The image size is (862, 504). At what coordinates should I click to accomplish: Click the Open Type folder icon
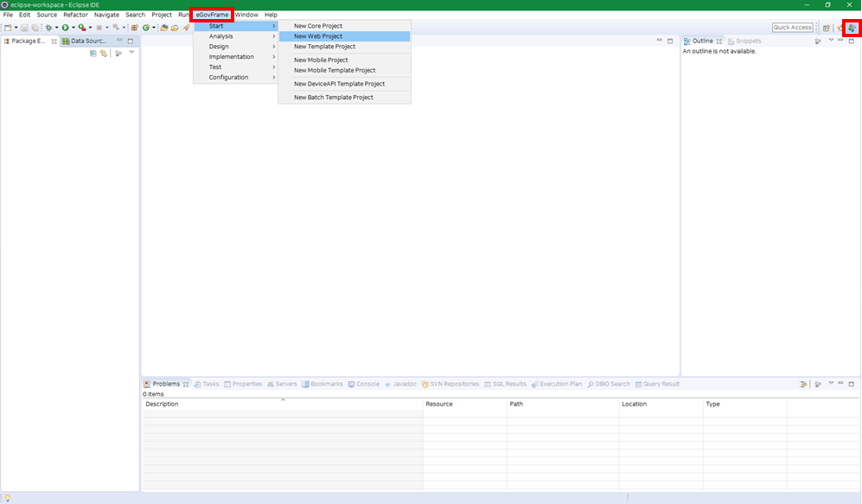click(163, 28)
